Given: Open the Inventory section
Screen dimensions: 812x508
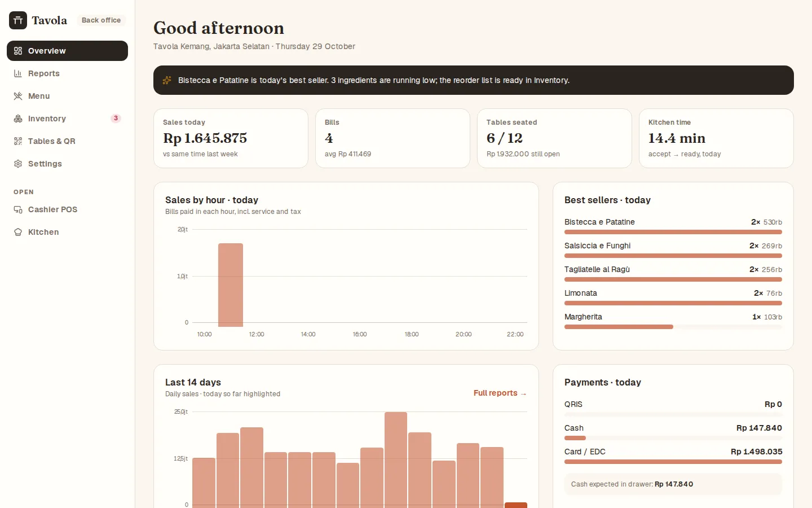Looking at the screenshot, I should (x=67, y=119).
